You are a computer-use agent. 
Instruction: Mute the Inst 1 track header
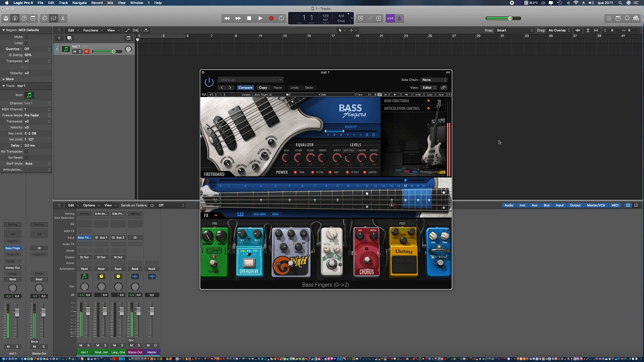pyautogui.click(x=75, y=52)
